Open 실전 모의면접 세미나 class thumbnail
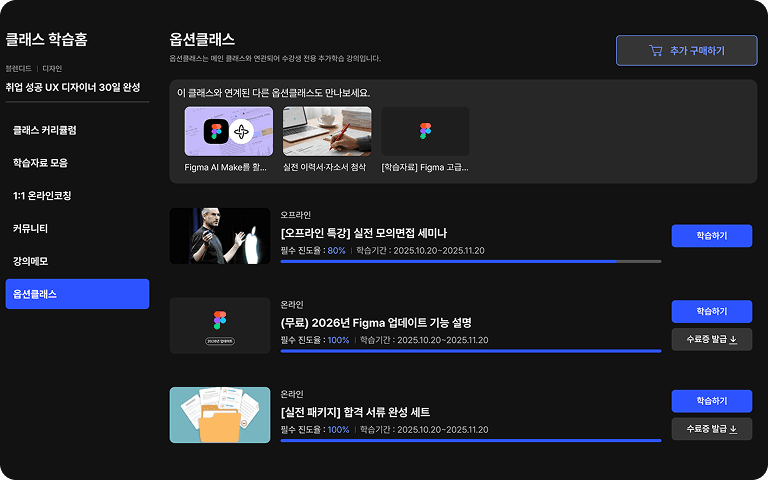Screen dimensions: 768x480 click(220, 236)
